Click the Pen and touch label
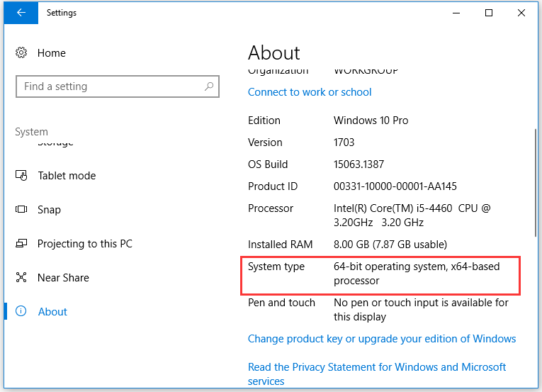The height and width of the screenshot is (392, 542). [x=281, y=303]
